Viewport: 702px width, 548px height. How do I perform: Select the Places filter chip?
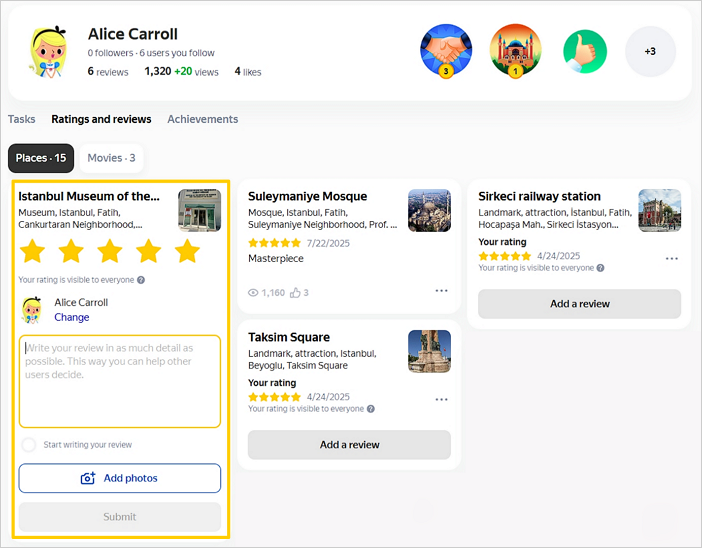pos(41,158)
